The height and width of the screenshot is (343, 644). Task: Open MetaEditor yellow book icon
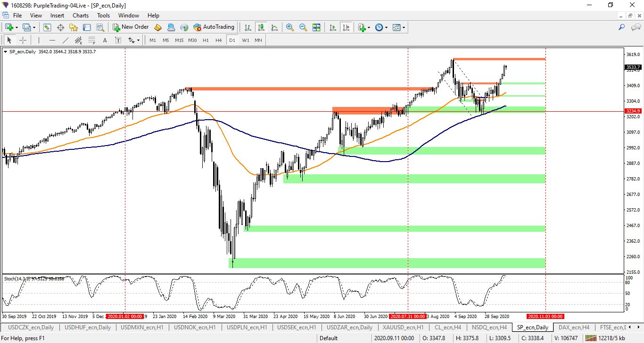tap(158, 27)
